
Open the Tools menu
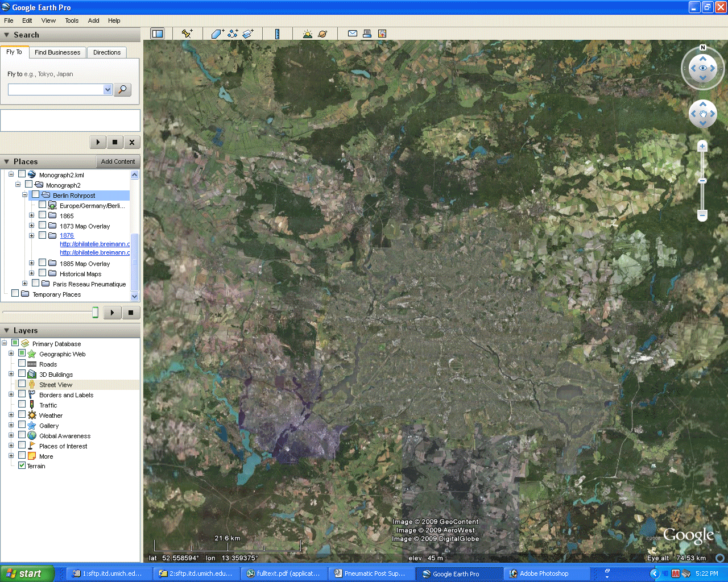72,20
